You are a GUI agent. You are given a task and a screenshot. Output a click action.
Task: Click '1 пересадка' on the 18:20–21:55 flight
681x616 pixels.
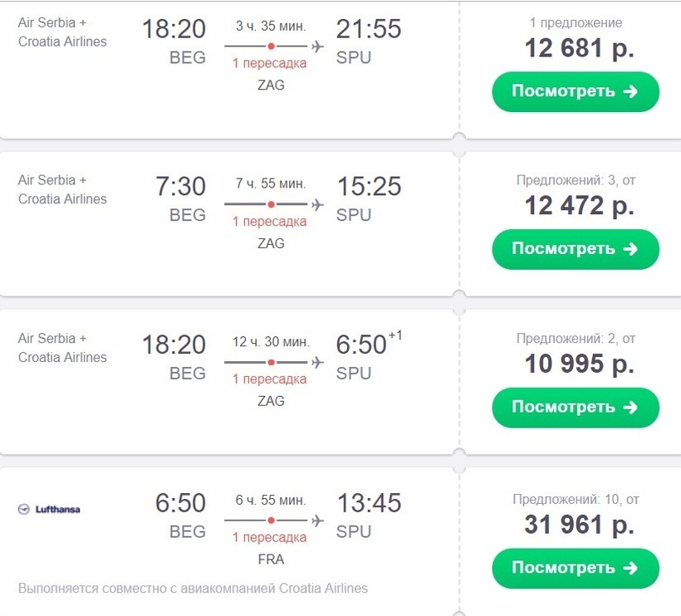pyautogui.click(x=270, y=63)
